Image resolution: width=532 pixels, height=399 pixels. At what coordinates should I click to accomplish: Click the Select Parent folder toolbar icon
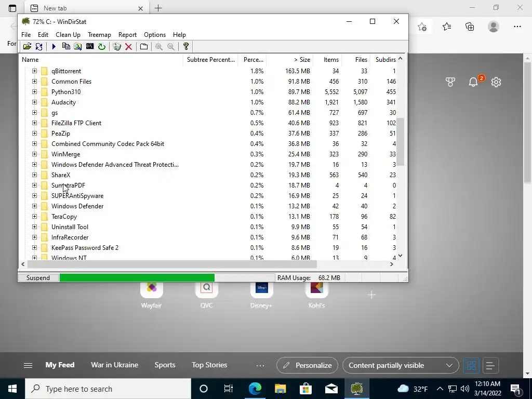pyautogui.click(x=144, y=46)
